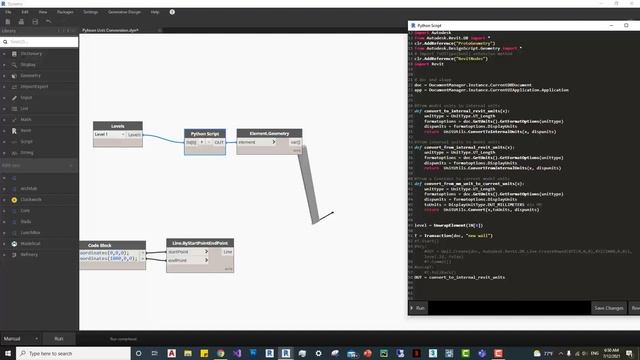
Task: Open the File menu
Action: pyautogui.click(x=8, y=12)
